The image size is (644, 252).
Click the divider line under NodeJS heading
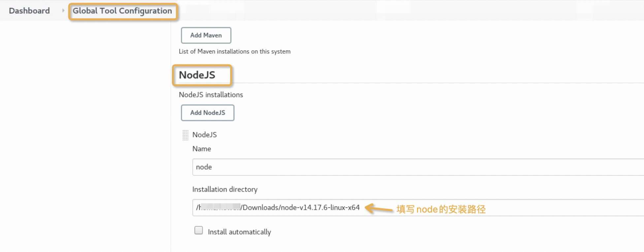pyautogui.click(x=429, y=83)
